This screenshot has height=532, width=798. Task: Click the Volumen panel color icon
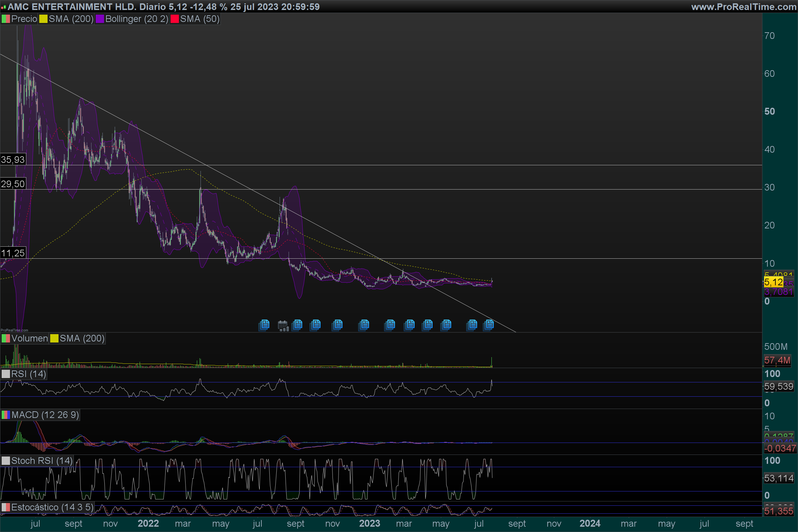[x=6, y=338]
